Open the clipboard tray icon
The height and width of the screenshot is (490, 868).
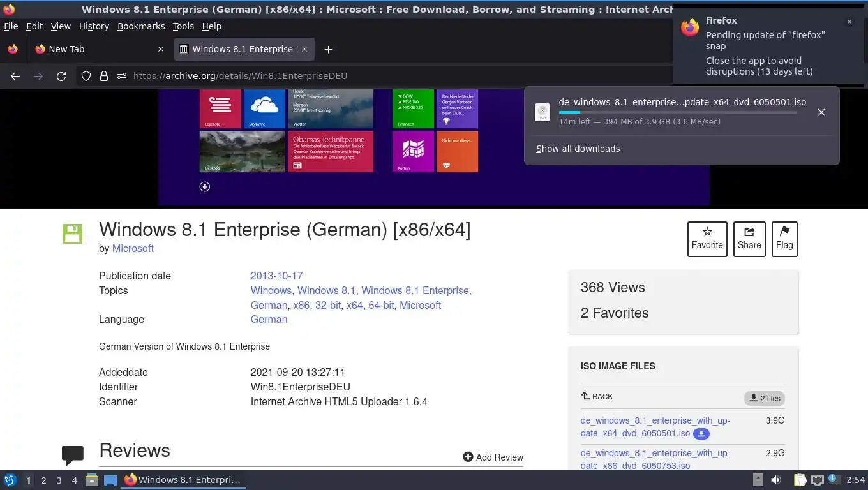tap(800, 480)
